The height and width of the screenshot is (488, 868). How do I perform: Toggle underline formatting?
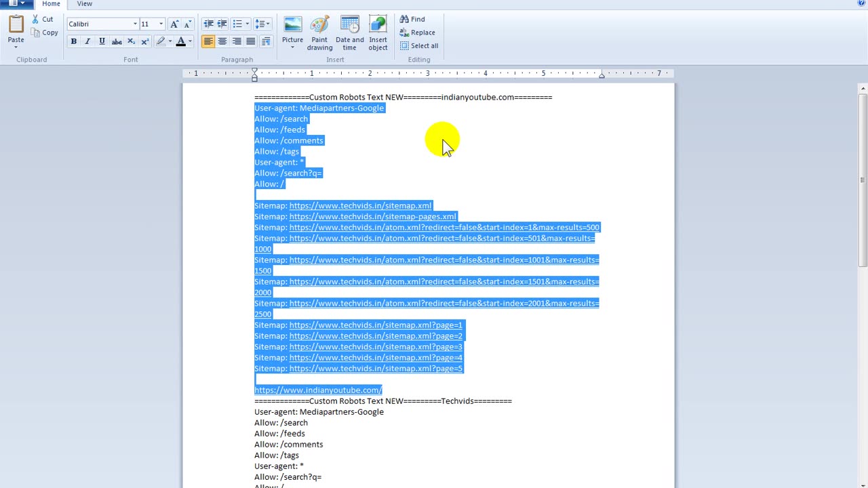pyautogui.click(x=102, y=41)
